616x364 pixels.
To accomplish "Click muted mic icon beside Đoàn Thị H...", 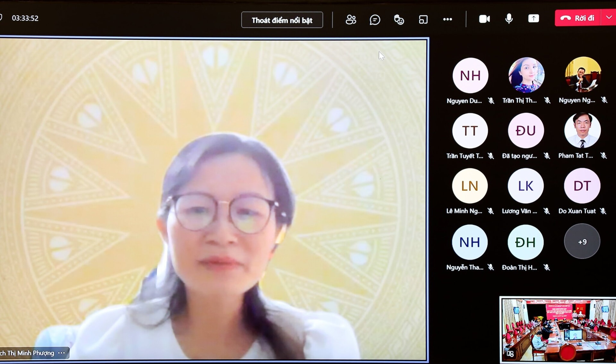I will [x=547, y=267].
